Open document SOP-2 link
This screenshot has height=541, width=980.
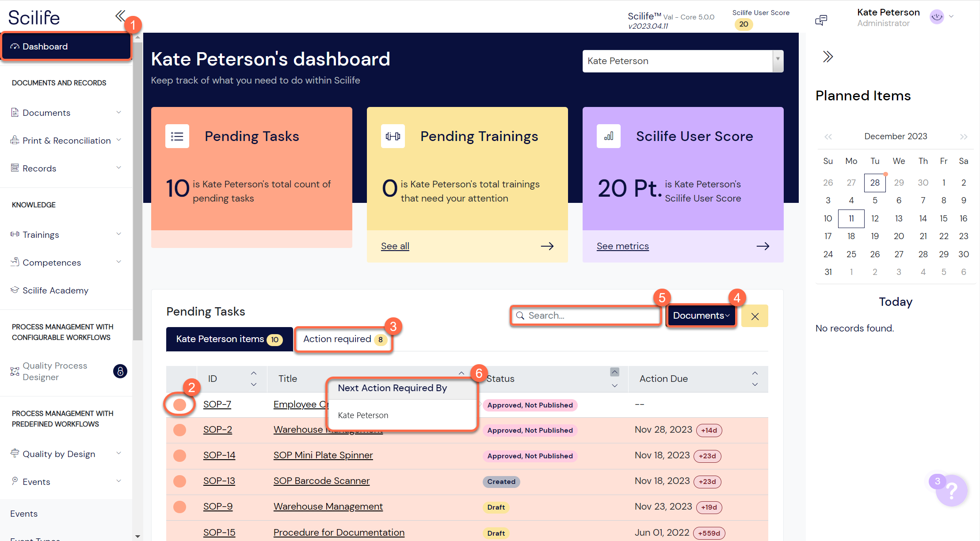pos(217,430)
